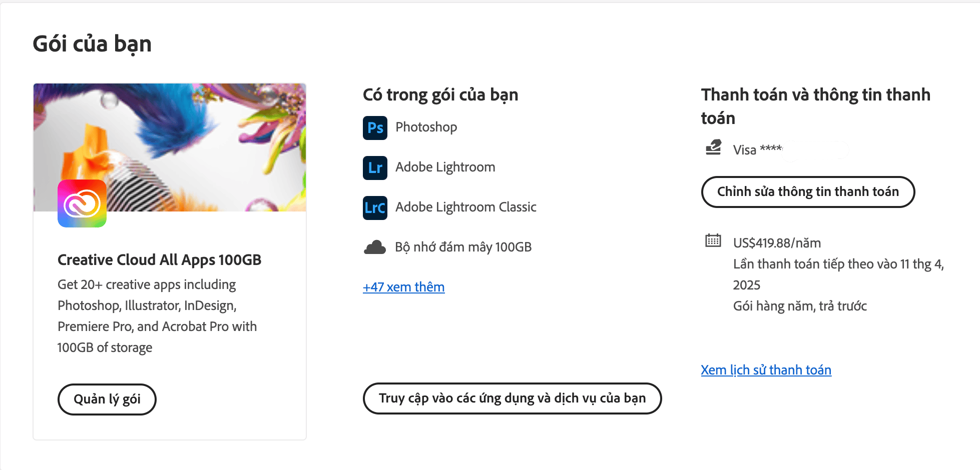Click the Creative Cloud logo on the plan card

point(83,203)
